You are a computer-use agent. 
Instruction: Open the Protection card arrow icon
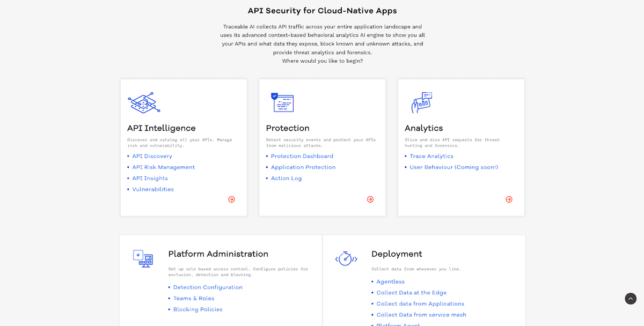click(x=370, y=199)
